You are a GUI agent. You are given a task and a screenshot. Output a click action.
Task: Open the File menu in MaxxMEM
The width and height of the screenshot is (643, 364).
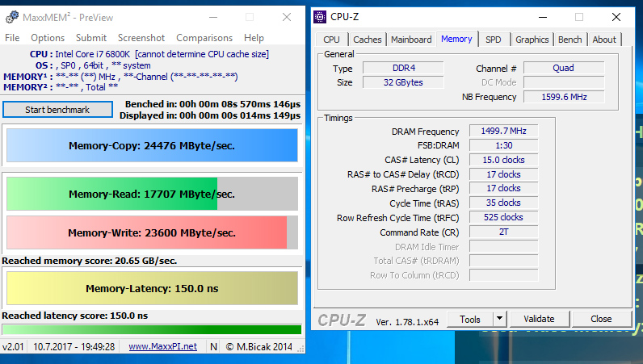[12, 38]
